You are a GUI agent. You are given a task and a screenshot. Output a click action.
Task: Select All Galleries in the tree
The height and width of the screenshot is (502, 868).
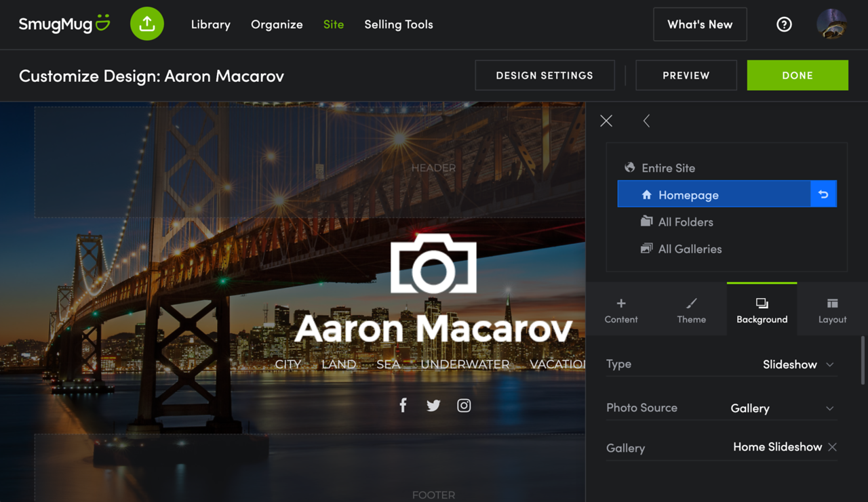pos(681,249)
